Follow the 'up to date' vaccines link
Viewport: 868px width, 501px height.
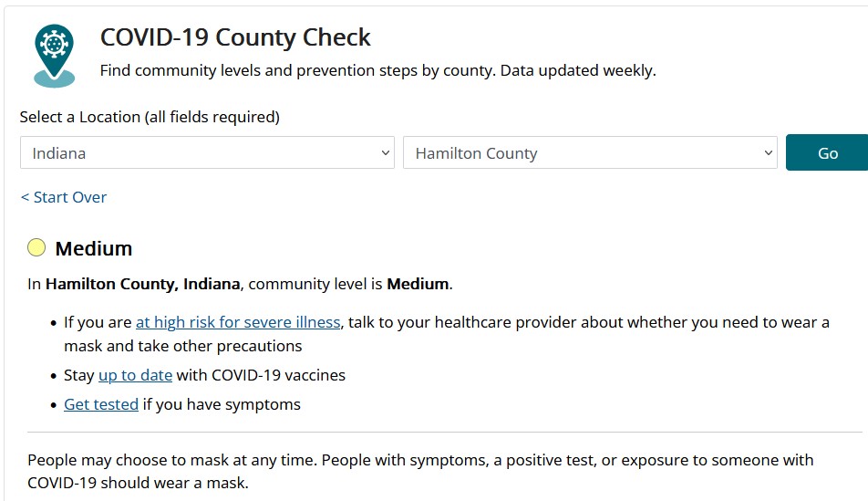136,375
